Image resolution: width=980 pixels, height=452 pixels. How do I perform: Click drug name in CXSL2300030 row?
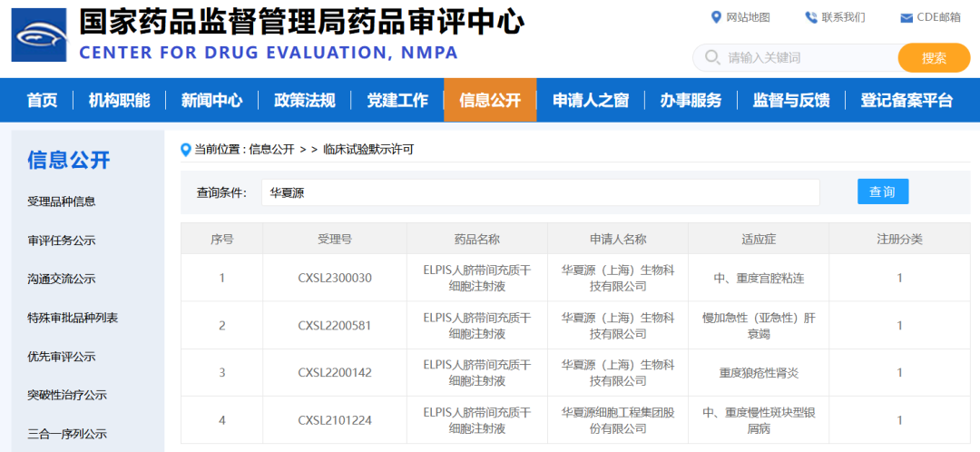[x=477, y=279]
